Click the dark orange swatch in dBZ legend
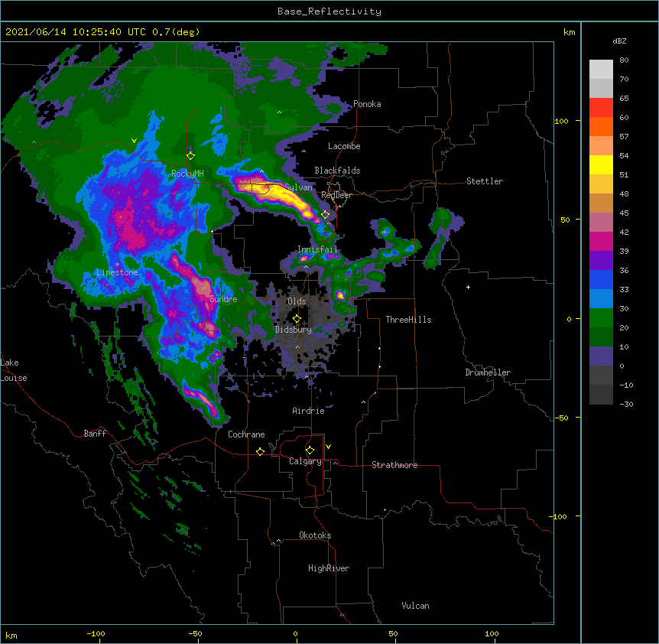The width and height of the screenshot is (659, 644). click(x=601, y=126)
